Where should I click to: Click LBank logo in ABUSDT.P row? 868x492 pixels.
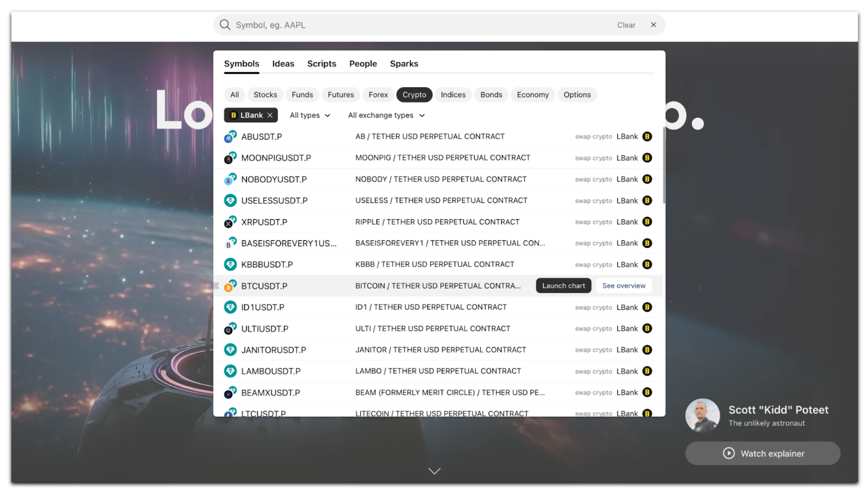[x=647, y=137]
